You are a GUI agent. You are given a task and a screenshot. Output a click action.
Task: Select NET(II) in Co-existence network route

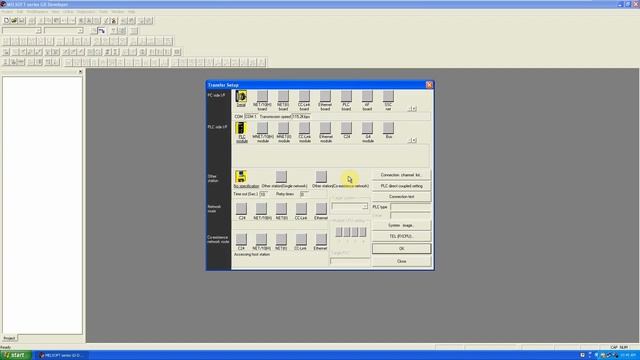[x=281, y=240]
